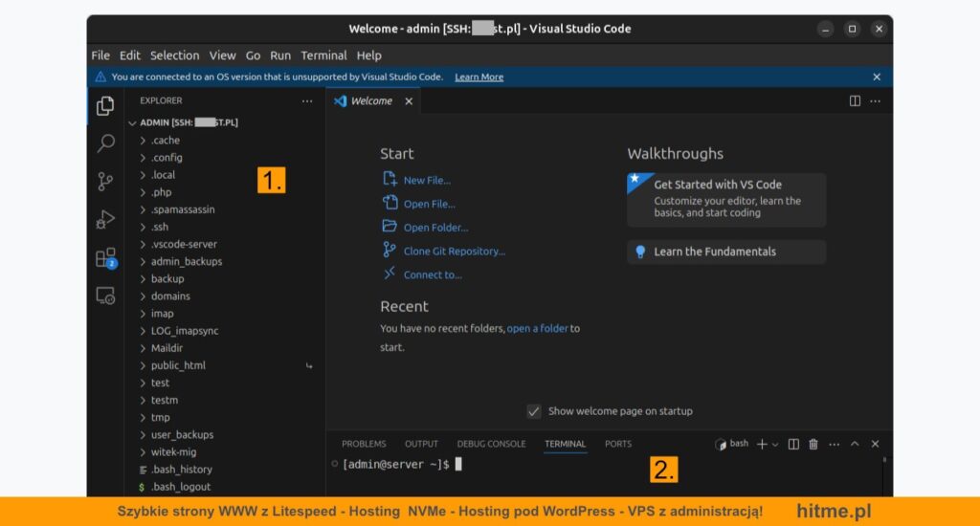980x526 pixels.
Task: Open the Explorer view in activity bar
Action: pyautogui.click(x=105, y=105)
